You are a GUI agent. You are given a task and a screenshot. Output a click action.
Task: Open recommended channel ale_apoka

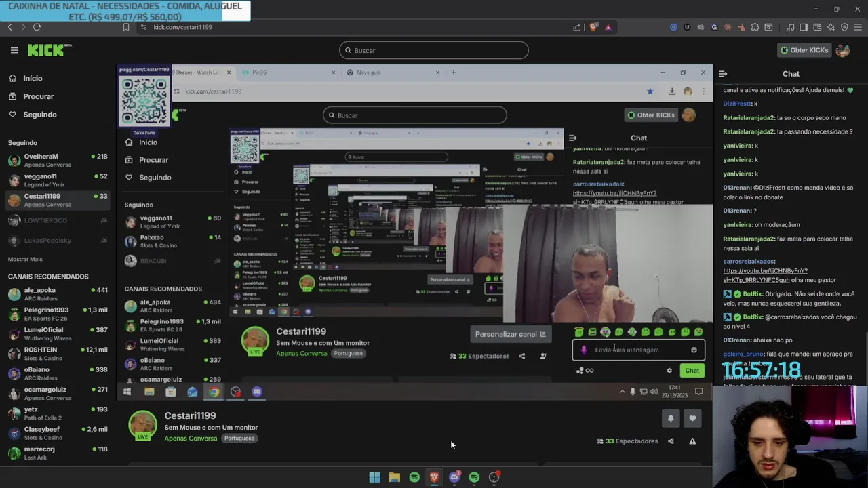point(58,294)
